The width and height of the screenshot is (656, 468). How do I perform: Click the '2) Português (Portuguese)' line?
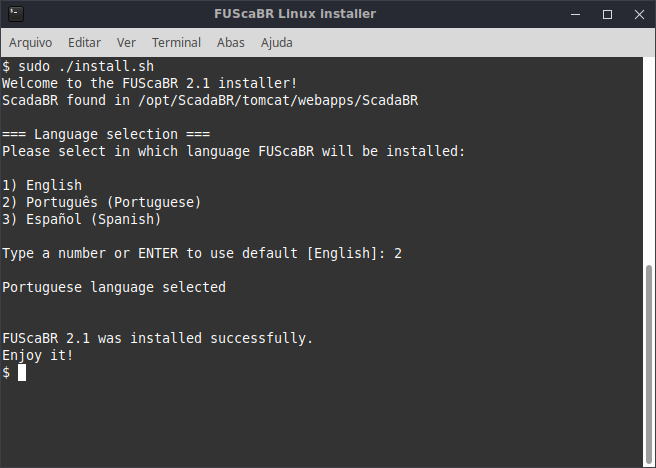[102, 202]
